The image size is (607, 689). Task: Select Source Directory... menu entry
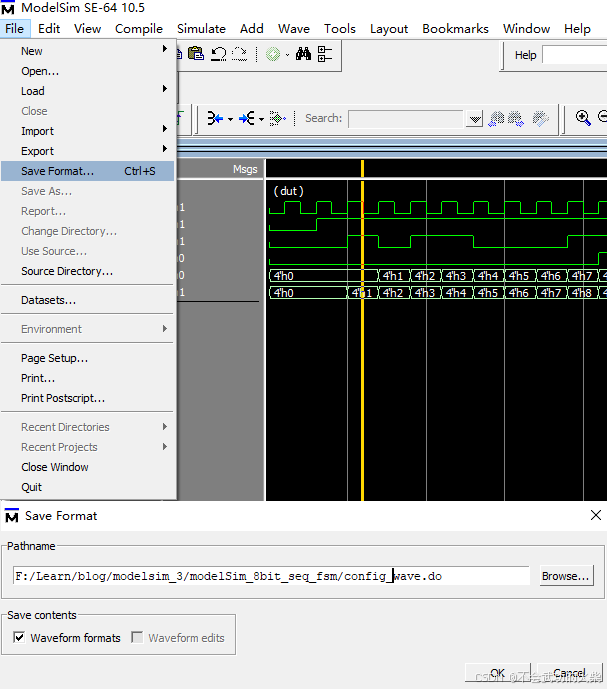point(88,271)
